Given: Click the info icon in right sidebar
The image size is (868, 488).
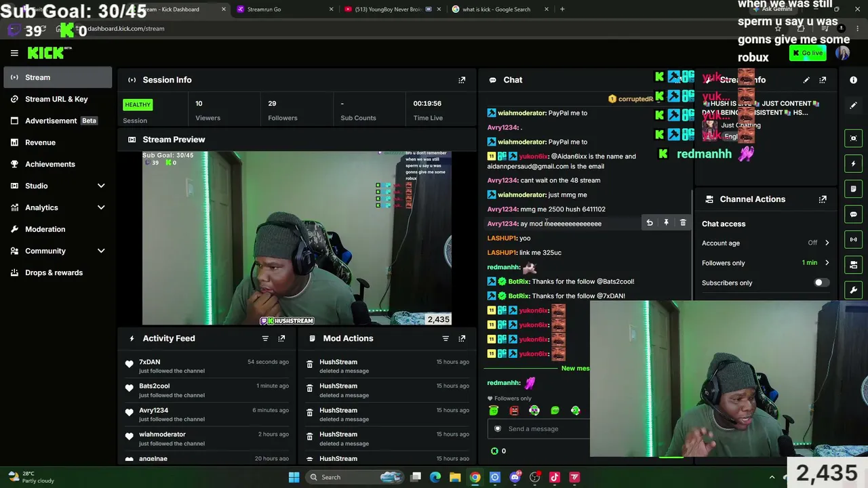Looking at the screenshot, I should pyautogui.click(x=854, y=80).
